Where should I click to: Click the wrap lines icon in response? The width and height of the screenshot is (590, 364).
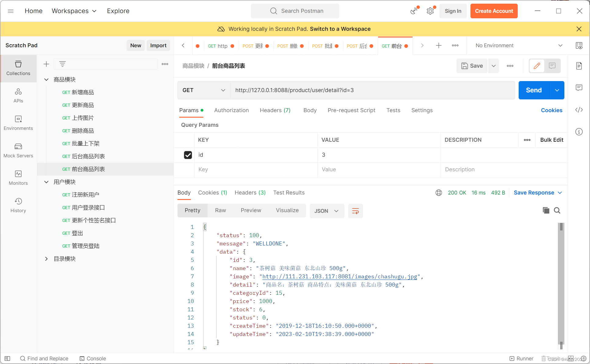click(355, 211)
